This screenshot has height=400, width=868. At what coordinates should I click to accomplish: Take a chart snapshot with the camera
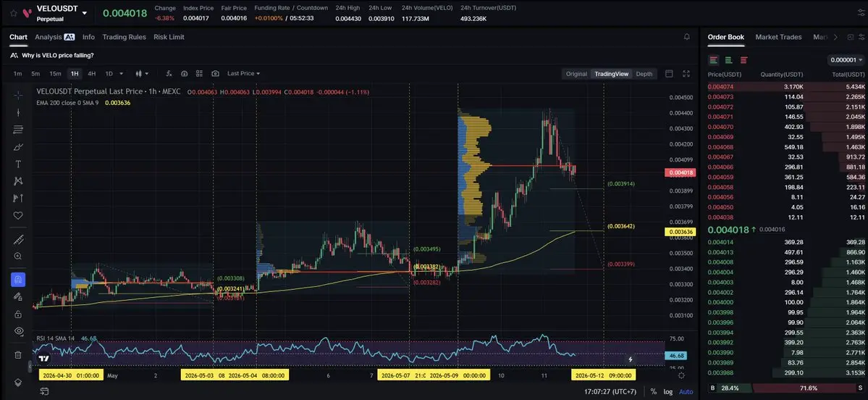tap(215, 74)
